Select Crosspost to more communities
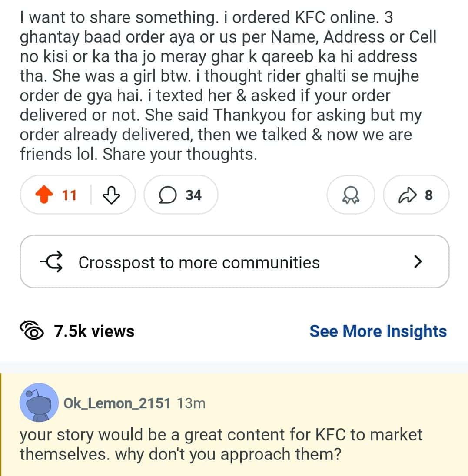This screenshot has height=476, width=468. point(199,262)
